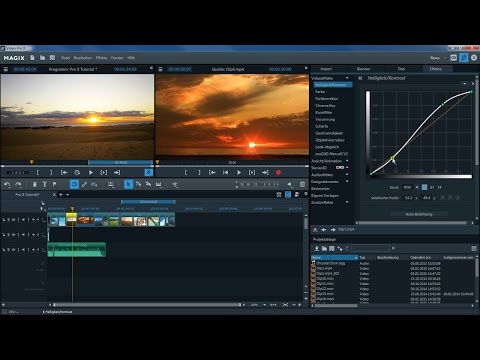Screen dimensions: 480x360
Task: Open the Fenster menu
Action: (x=117, y=58)
